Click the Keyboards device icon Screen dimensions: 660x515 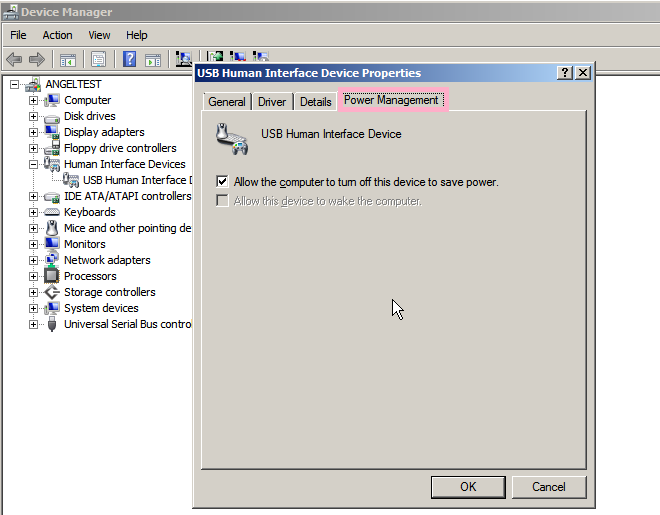(52, 212)
